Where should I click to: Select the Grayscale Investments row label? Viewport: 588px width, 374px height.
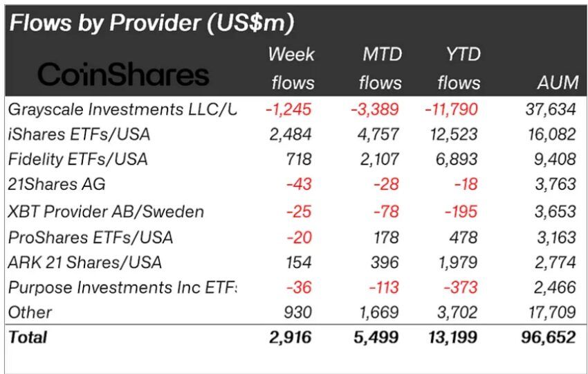point(122,109)
